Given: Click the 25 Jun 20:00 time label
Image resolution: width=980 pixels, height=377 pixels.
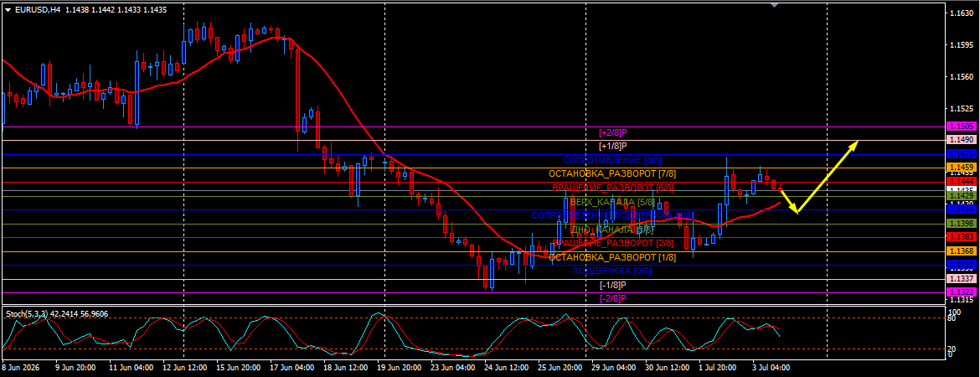Looking at the screenshot, I should point(561,368).
